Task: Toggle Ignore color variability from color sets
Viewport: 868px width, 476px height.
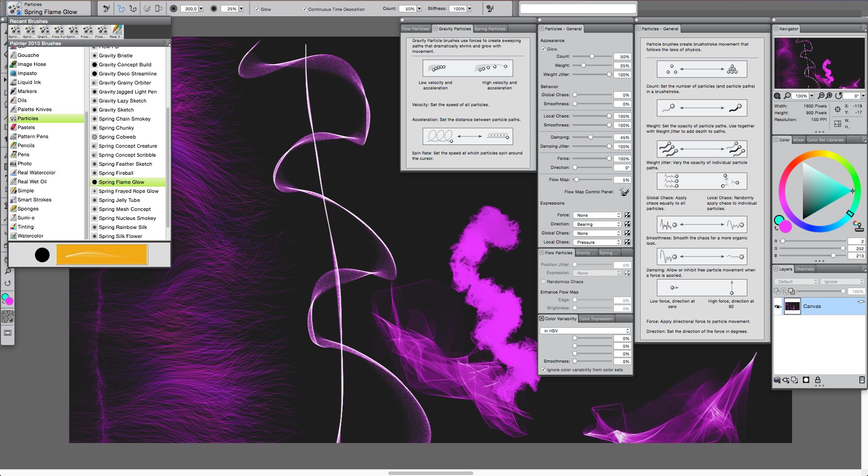Action: (x=543, y=369)
